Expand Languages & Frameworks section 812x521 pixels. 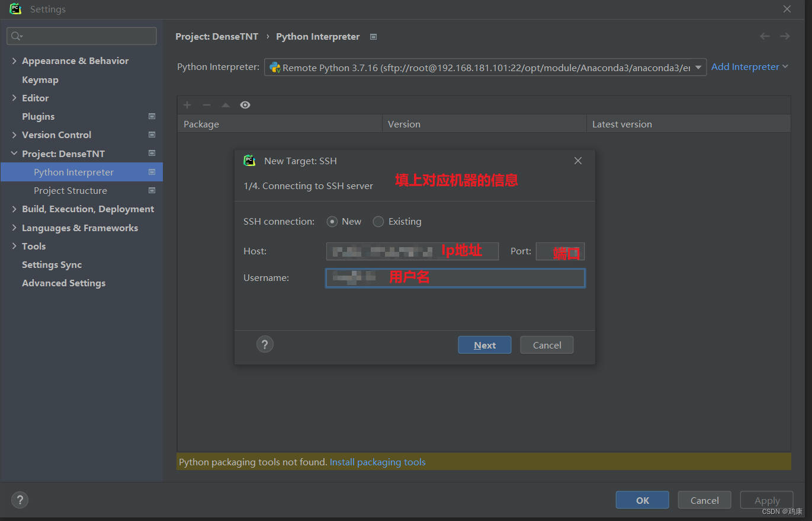pos(14,228)
